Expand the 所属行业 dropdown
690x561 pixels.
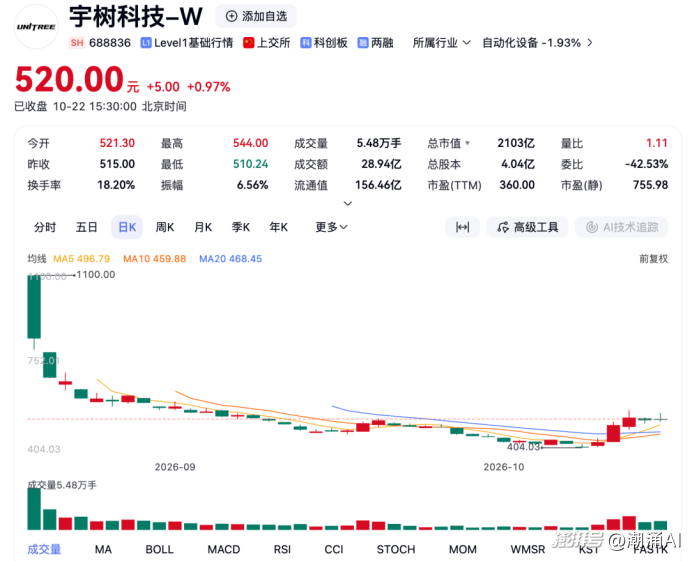click(441, 43)
